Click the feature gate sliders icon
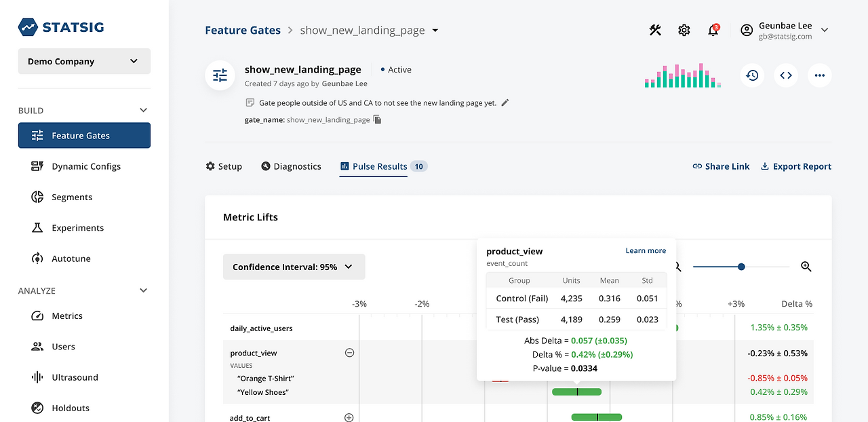Screen dimensions: 868x422 tap(220, 75)
